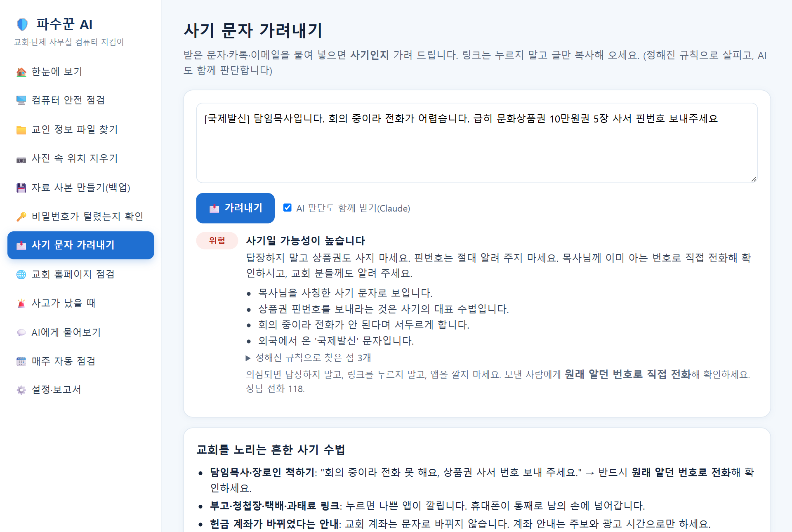Viewport: 792px width, 532px height.
Task: Click the bold text 헌금 계좌가 바뀌었다는 안내
Action: [x=274, y=524]
